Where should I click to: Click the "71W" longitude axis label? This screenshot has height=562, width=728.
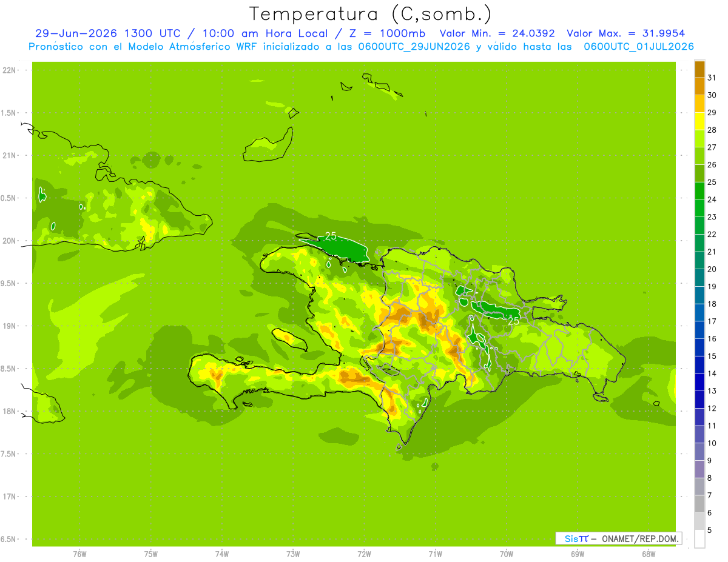(x=436, y=554)
